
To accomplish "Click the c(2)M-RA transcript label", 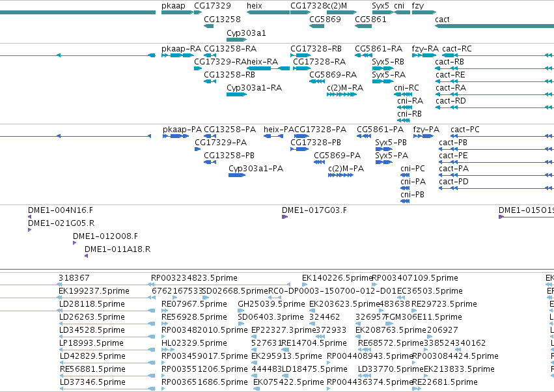I will tap(345, 88).
